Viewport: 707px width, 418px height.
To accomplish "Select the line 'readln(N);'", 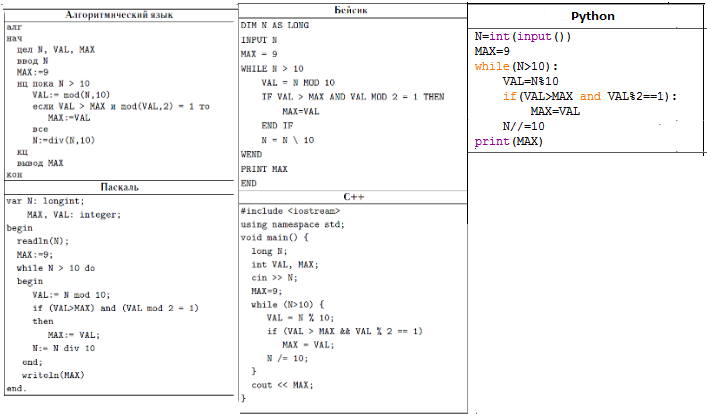I will pyautogui.click(x=43, y=241).
